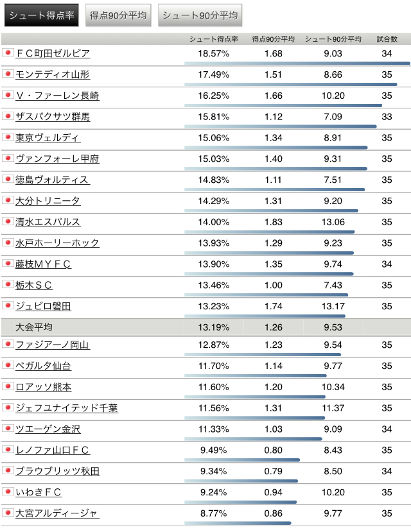411x532 pixels.
Task: Open the ザスパクサツ群馬 team link
Action: (53, 117)
